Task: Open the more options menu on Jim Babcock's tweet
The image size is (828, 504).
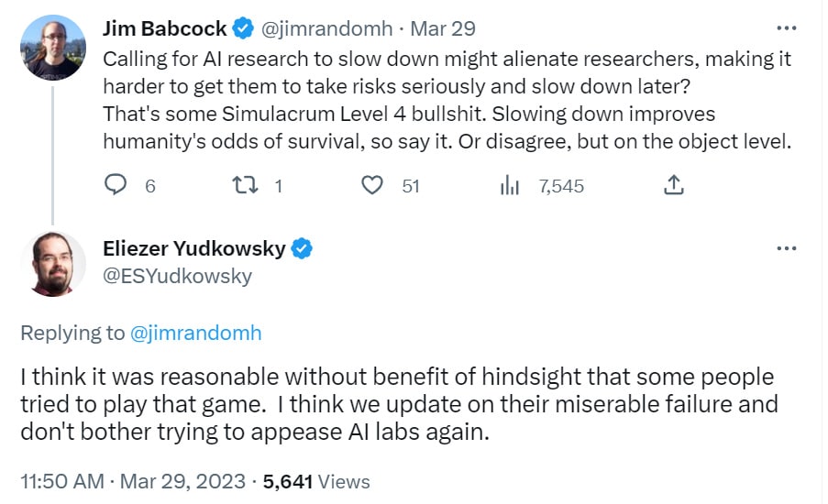Action: pyautogui.click(x=787, y=28)
